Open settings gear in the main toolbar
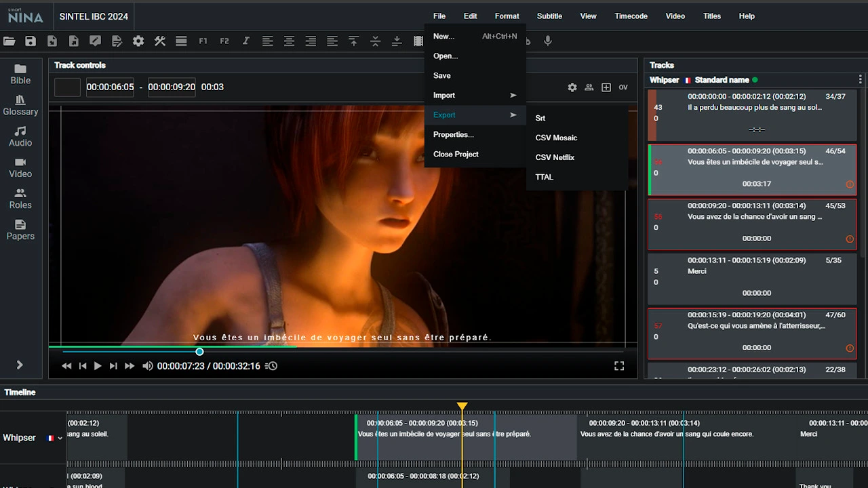Viewport: 868px width, 488px height. pyautogui.click(x=138, y=41)
